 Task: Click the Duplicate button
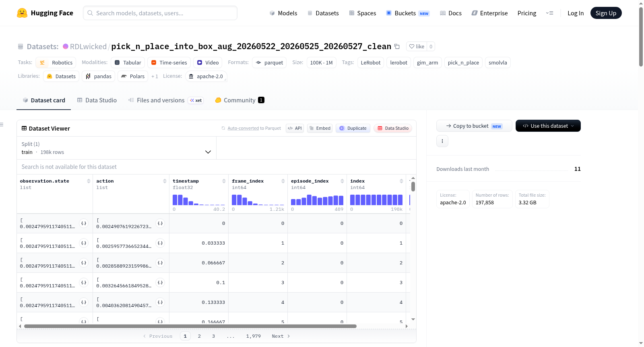tap(353, 128)
